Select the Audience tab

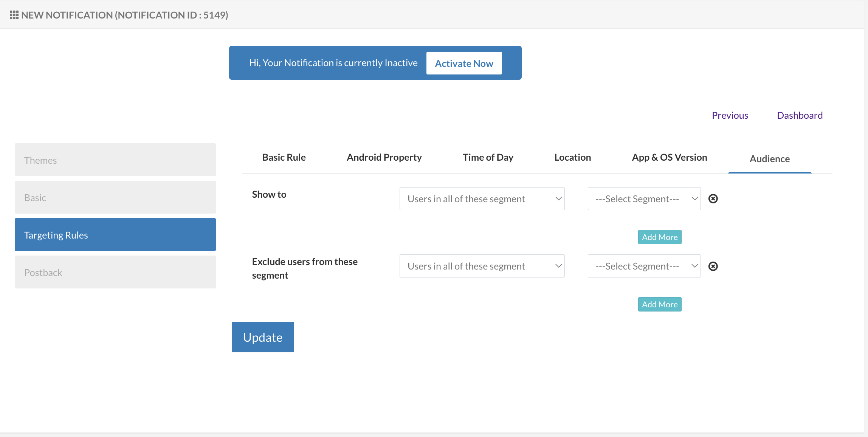click(769, 159)
